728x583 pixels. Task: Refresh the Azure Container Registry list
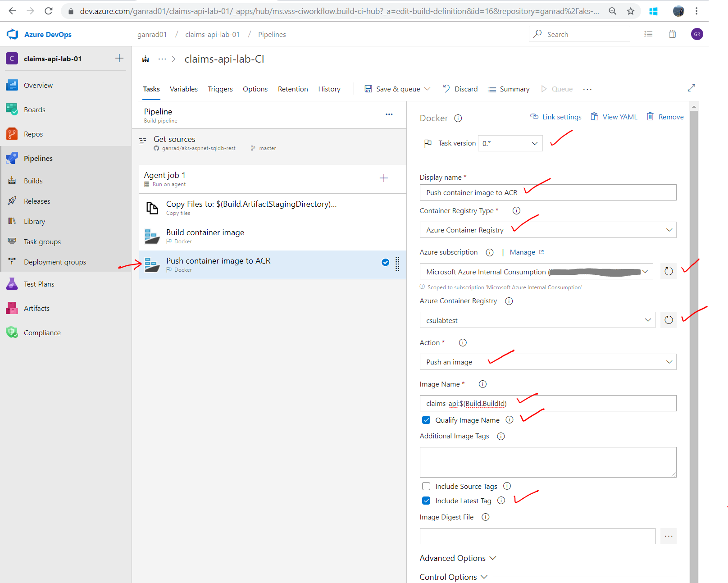[x=669, y=320]
